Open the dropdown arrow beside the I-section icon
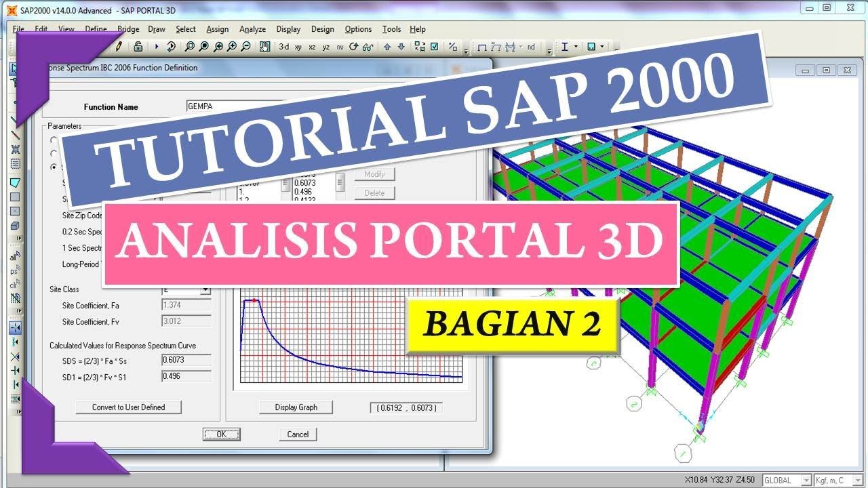The height and width of the screenshot is (488, 868). 576,47
